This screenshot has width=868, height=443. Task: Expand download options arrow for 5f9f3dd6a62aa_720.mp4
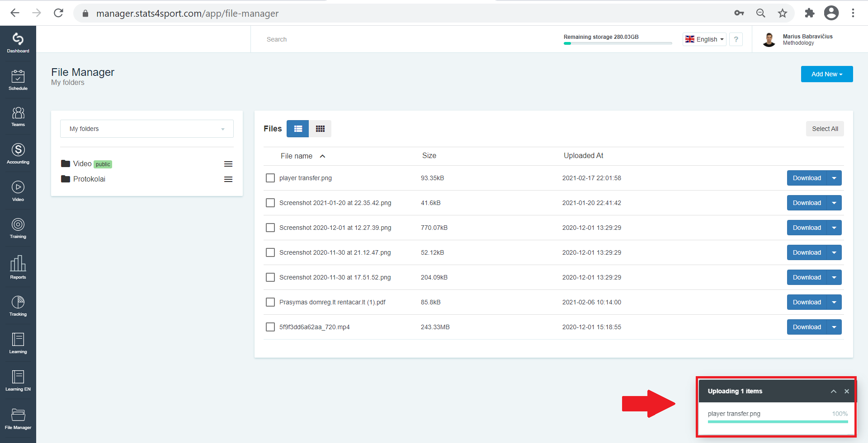coord(834,327)
